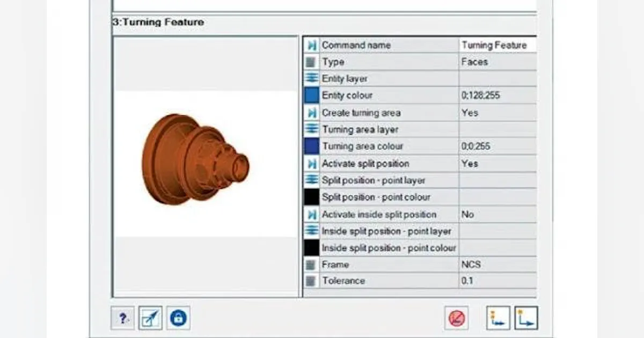Click the Entity colour blue swatch
644x338 pixels.
[x=311, y=95]
